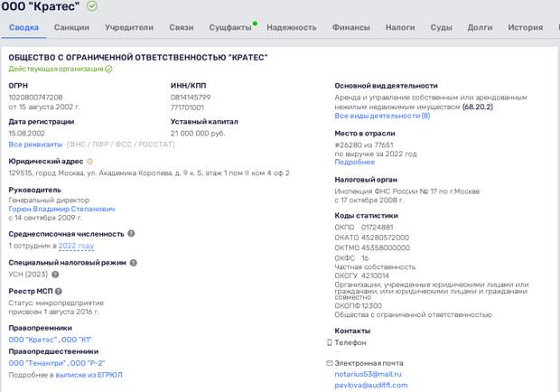Screen dimensions: 560x392
Task: Switch to the История tab
Action: 526,27
